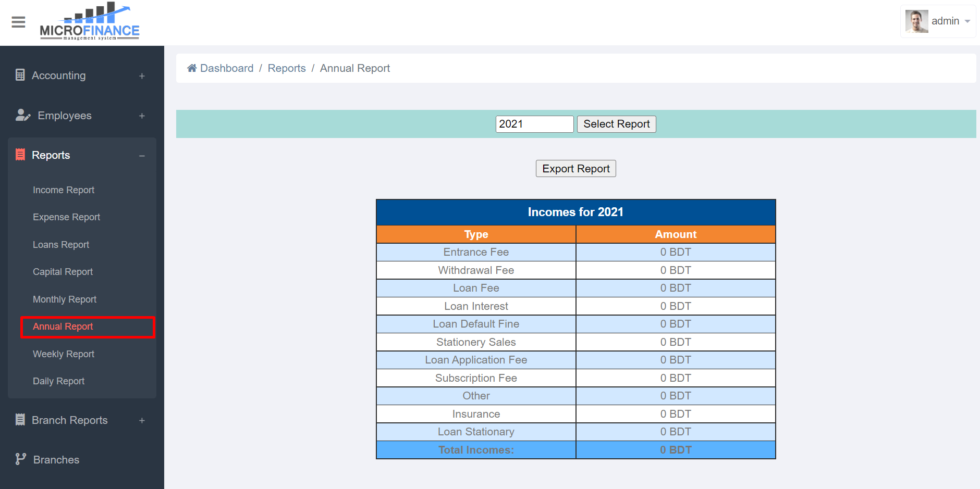The image size is (980, 489).
Task: Select the Other type cell
Action: 476,396
